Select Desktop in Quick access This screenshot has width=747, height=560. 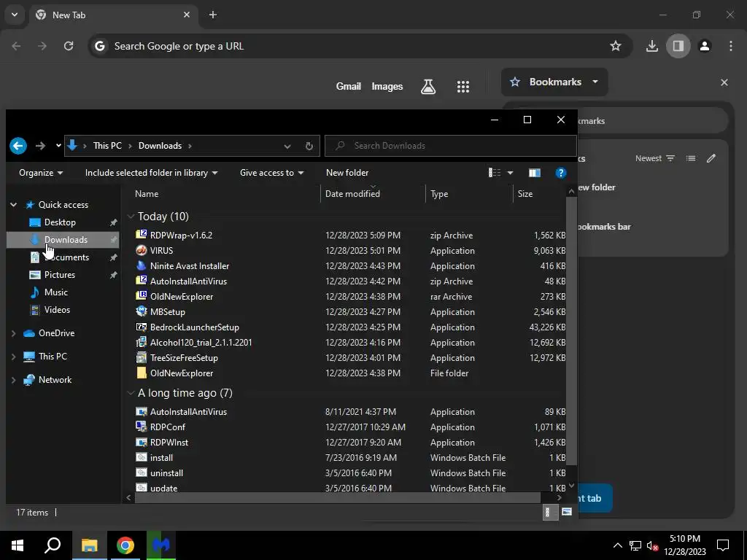point(60,222)
